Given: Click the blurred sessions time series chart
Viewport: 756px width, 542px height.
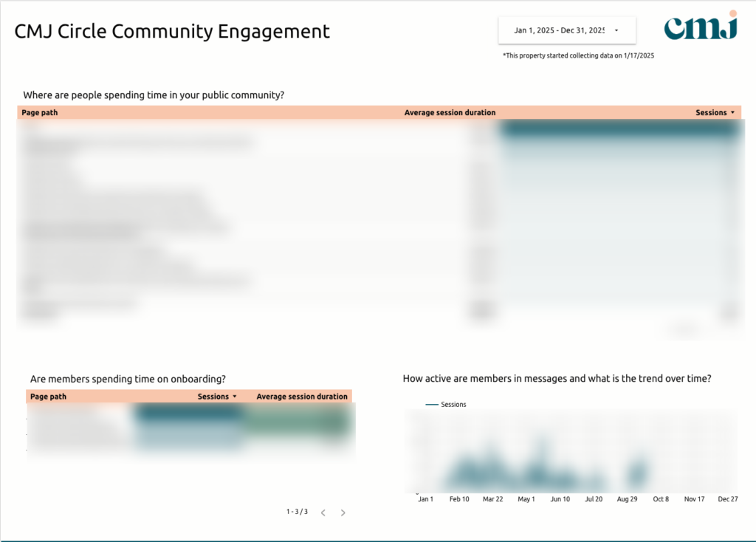Looking at the screenshot, I should tap(571, 450).
